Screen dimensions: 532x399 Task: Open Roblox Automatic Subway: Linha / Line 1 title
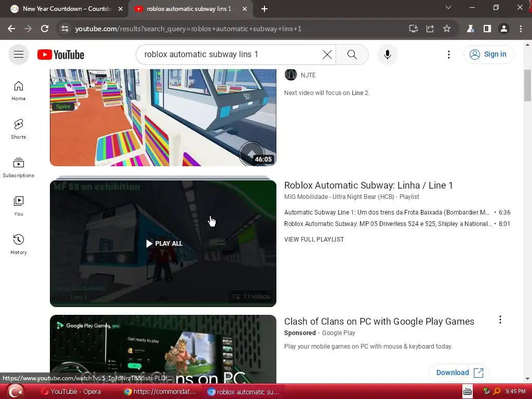pyautogui.click(x=368, y=185)
